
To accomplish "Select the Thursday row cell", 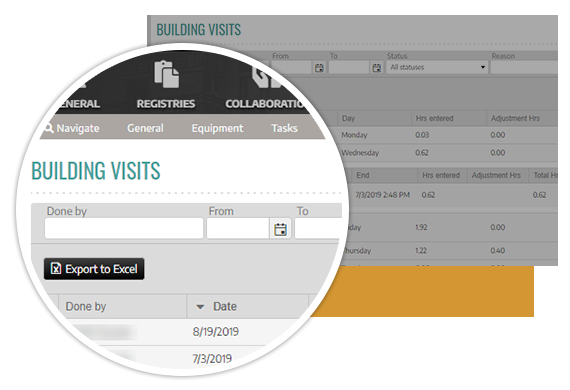I will pyautogui.click(x=357, y=250).
